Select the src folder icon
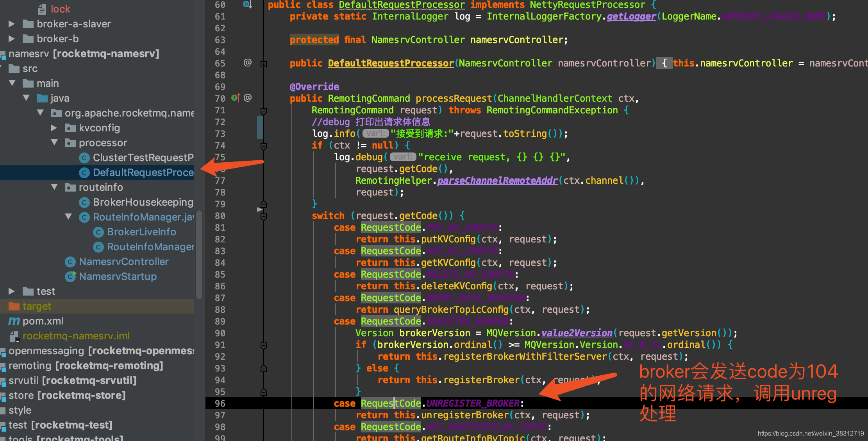Viewport: 868px width, 441px height. point(14,68)
